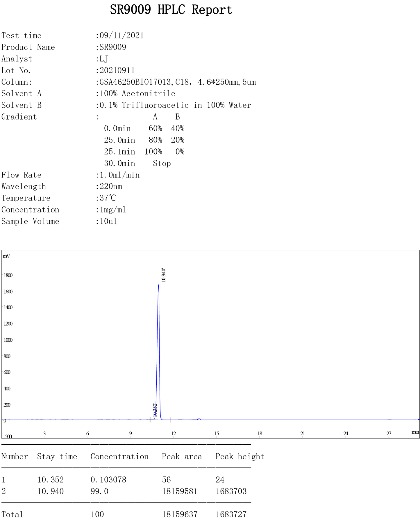Click total peak area 18159637
The width and height of the screenshot is (420, 520).
pyautogui.click(x=180, y=514)
